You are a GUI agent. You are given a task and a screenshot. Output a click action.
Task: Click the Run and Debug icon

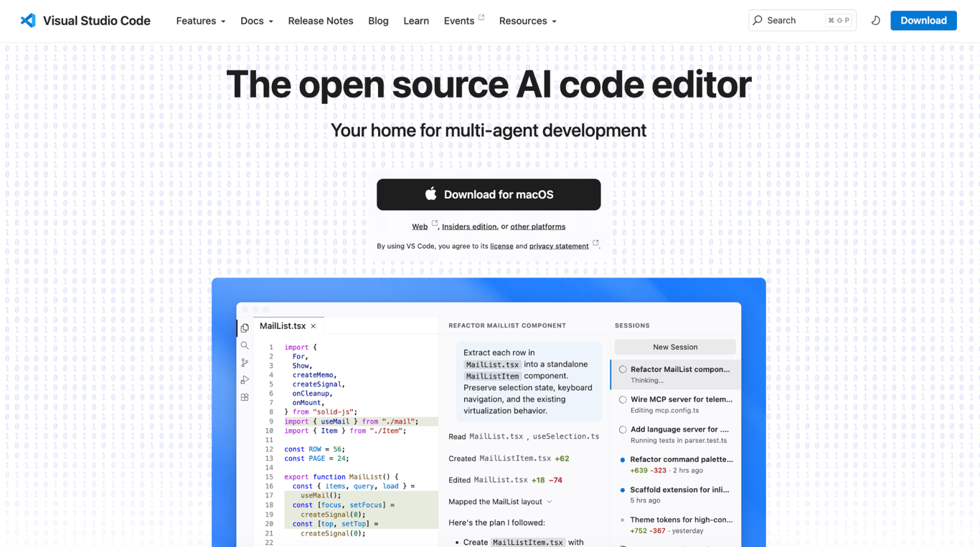click(245, 380)
